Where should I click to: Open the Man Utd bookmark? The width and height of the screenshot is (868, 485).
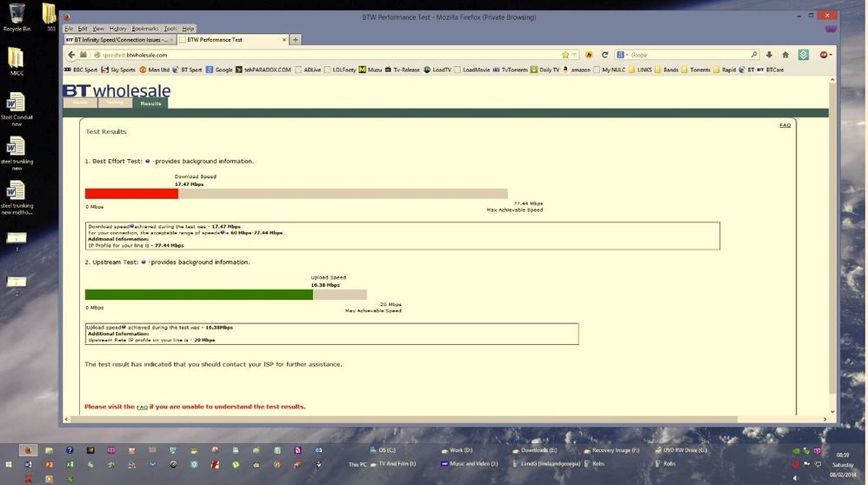click(155, 70)
